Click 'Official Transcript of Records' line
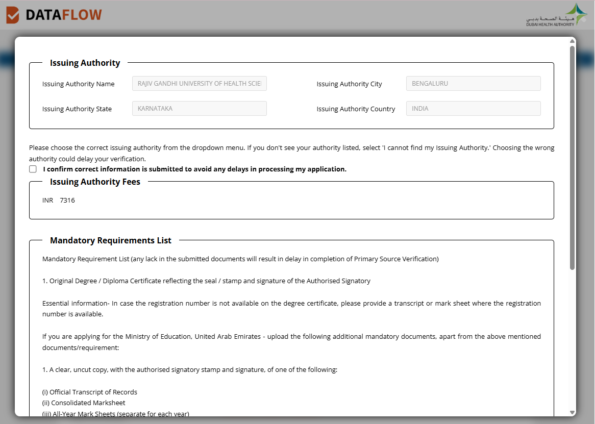 (90, 392)
